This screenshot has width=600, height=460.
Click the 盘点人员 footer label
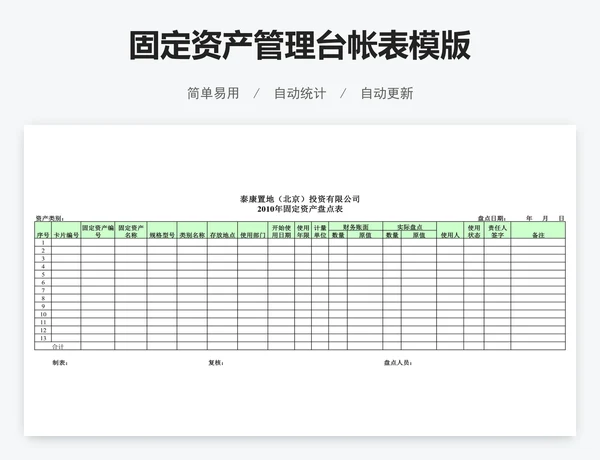point(398,363)
